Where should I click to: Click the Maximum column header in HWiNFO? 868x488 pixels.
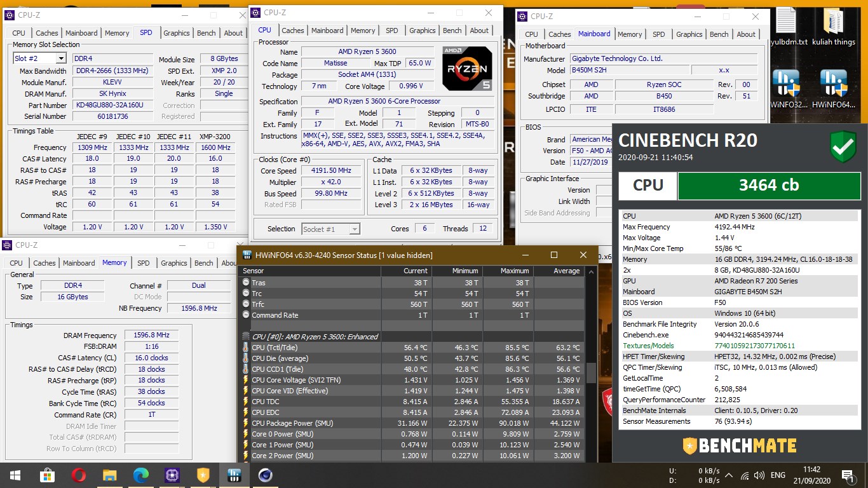coord(508,271)
